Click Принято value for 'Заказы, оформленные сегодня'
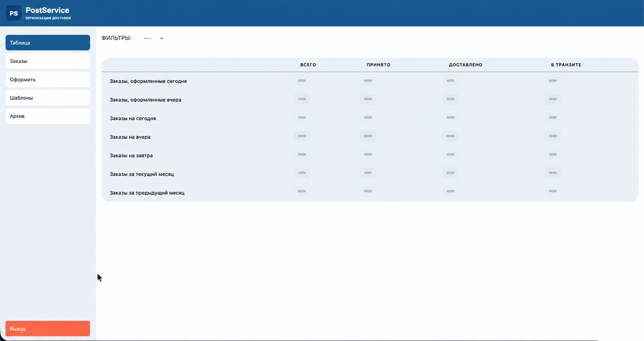 point(368,81)
